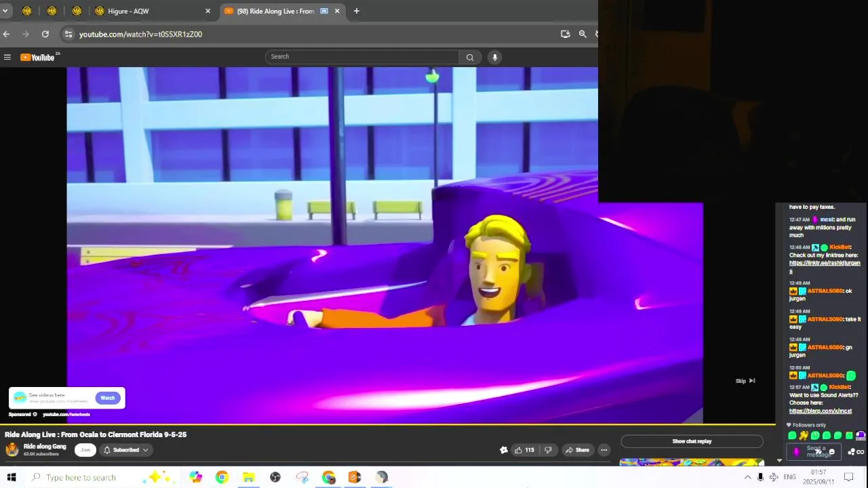Click the YouTube search magnifier button

pyautogui.click(x=469, y=58)
